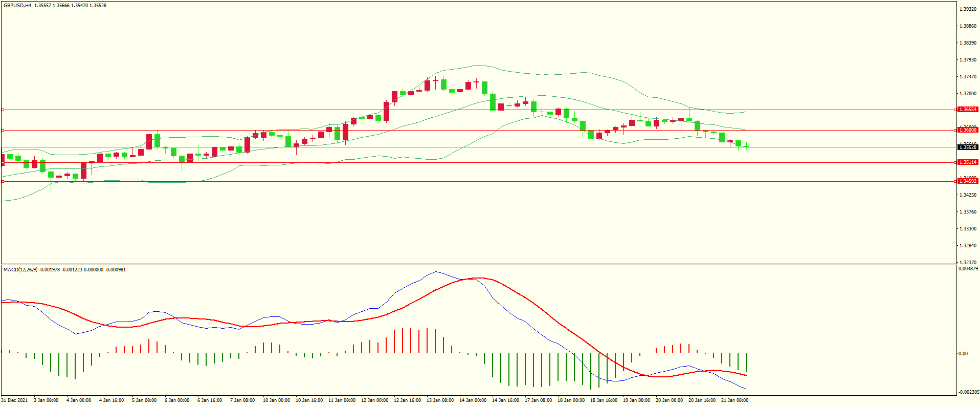
Task: Click the 21 Jan 08:00 time axis label
Action: pyautogui.click(x=734, y=400)
